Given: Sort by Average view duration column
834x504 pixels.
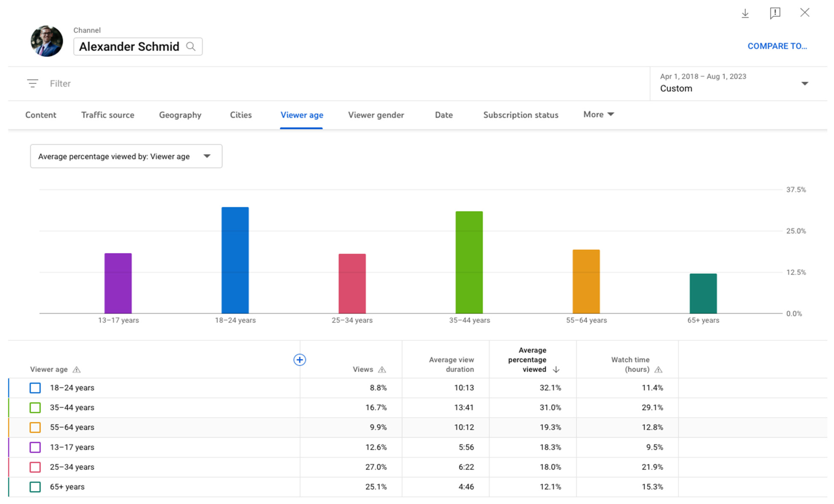Looking at the screenshot, I should pos(451,364).
